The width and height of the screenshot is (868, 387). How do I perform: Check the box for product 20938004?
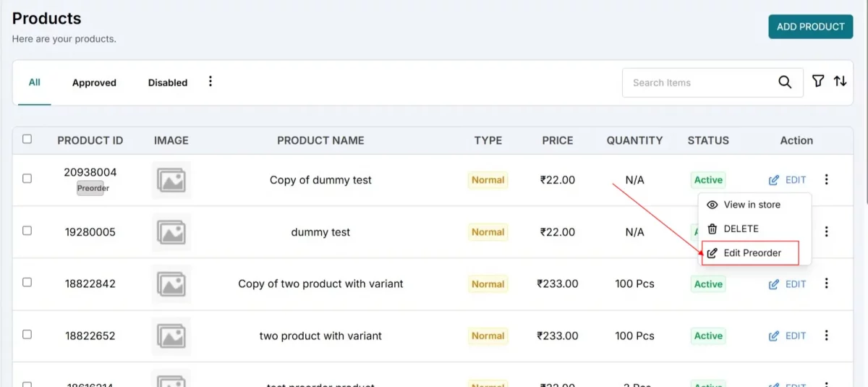(27, 178)
